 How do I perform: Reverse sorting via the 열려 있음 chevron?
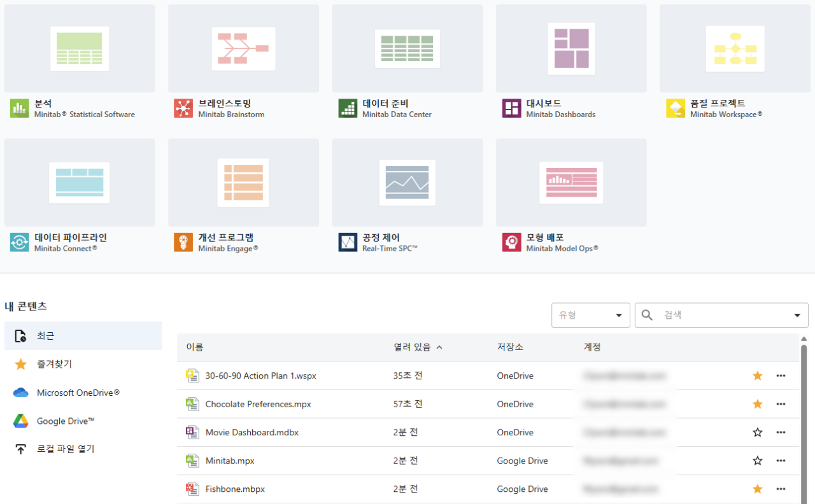point(439,347)
